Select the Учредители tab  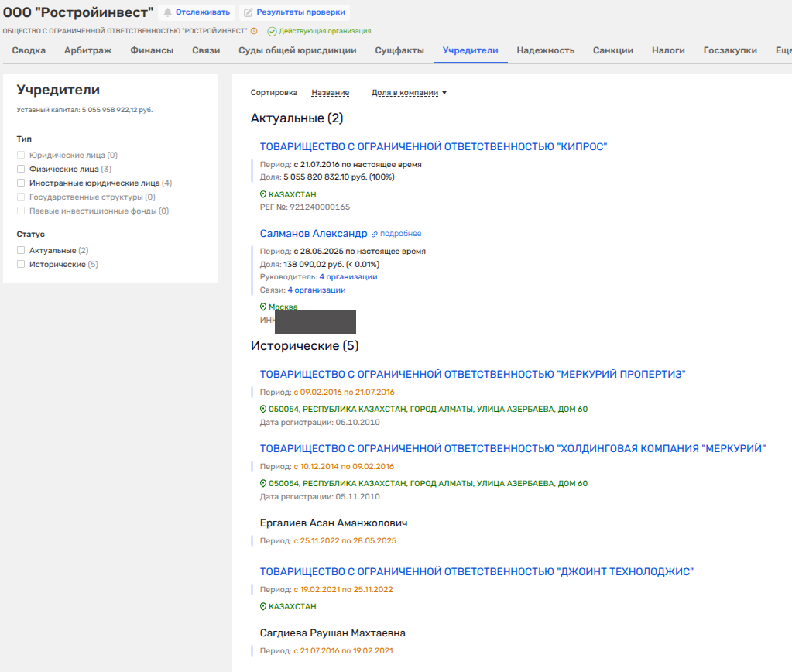pyautogui.click(x=470, y=50)
